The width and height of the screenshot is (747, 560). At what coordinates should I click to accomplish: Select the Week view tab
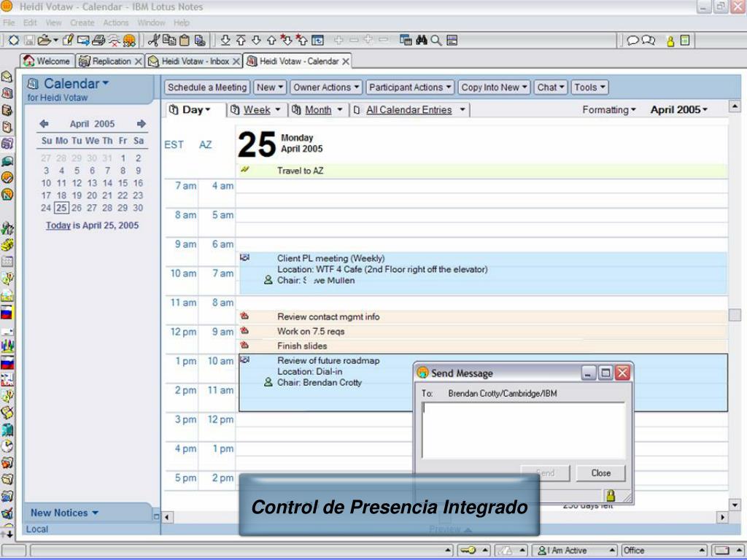click(256, 110)
